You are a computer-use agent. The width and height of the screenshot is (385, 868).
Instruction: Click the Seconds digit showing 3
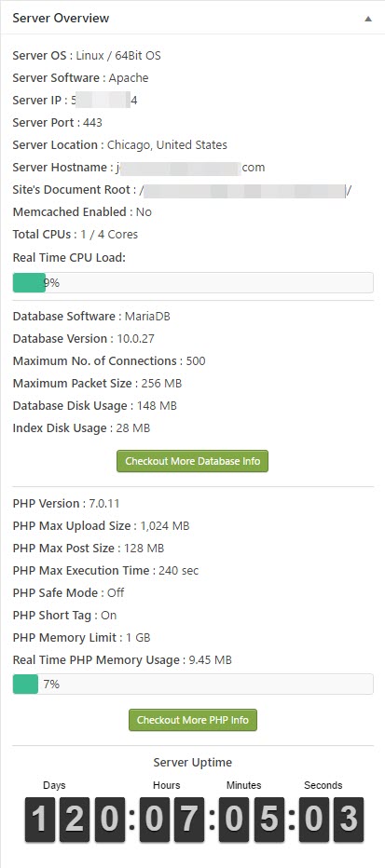(x=349, y=820)
